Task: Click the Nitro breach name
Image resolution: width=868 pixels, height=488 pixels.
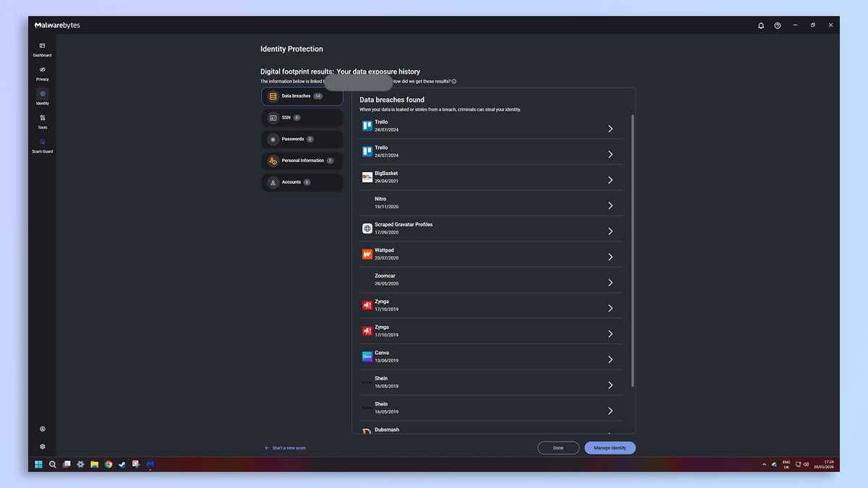Action: point(380,199)
